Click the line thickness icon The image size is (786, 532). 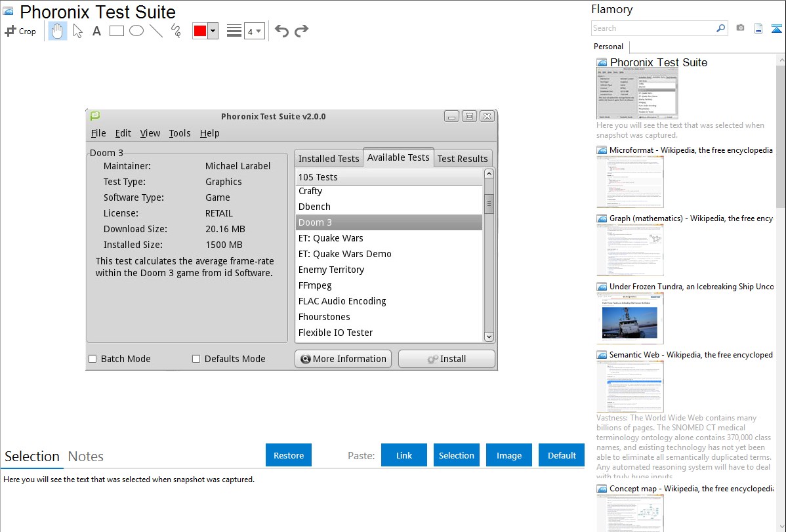point(234,31)
